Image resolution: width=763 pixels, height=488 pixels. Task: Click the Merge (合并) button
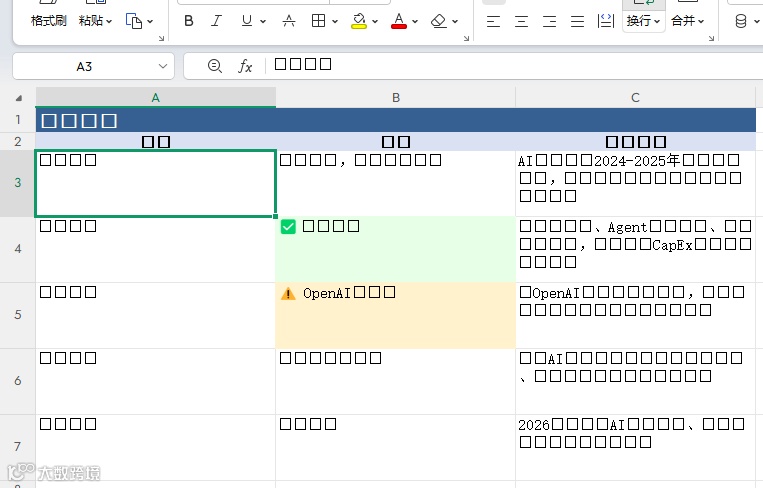[x=687, y=21]
